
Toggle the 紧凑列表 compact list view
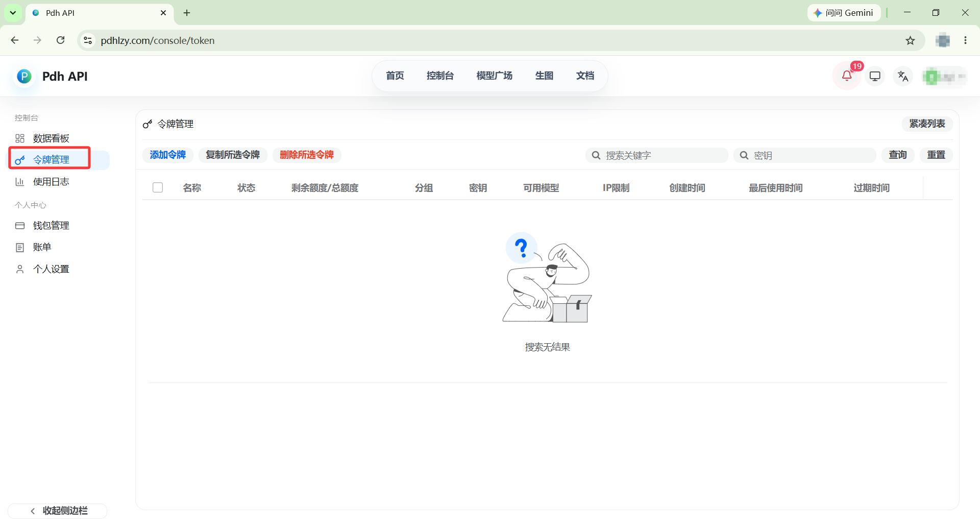tap(927, 124)
